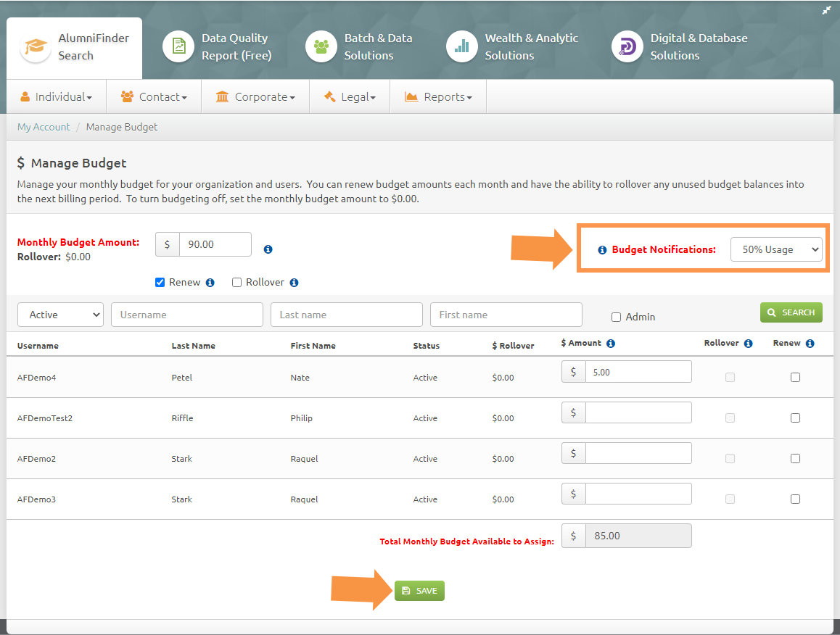Follow the My Account breadcrumb link
The image size is (840, 635).
(x=44, y=127)
